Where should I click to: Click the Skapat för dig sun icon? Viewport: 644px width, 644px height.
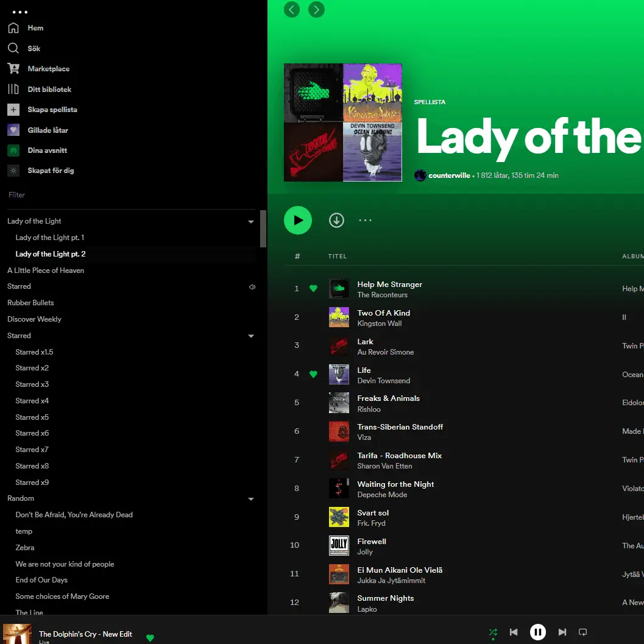[13, 171]
